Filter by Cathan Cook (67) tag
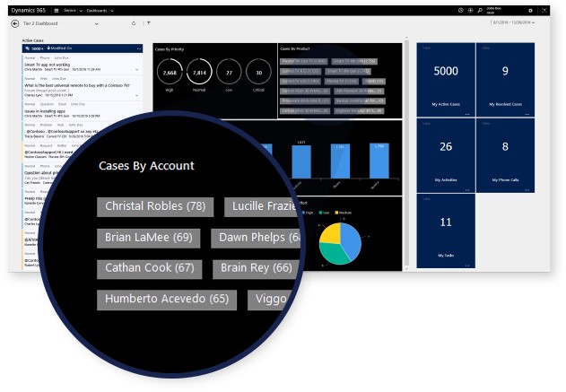566x392 pixels. click(x=149, y=268)
